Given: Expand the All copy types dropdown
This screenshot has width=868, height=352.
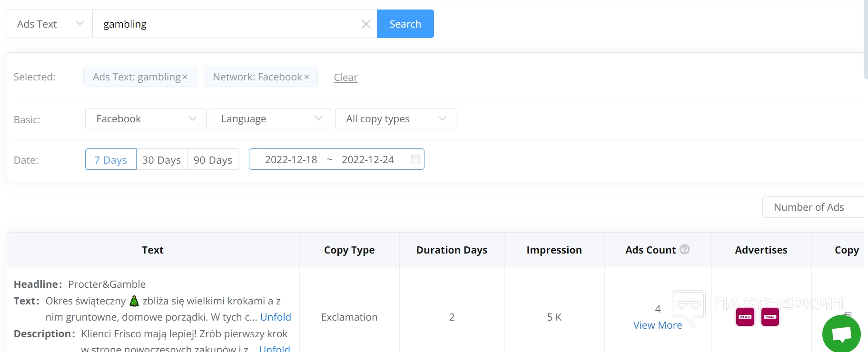Looking at the screenshot, I should click(395, 119).
